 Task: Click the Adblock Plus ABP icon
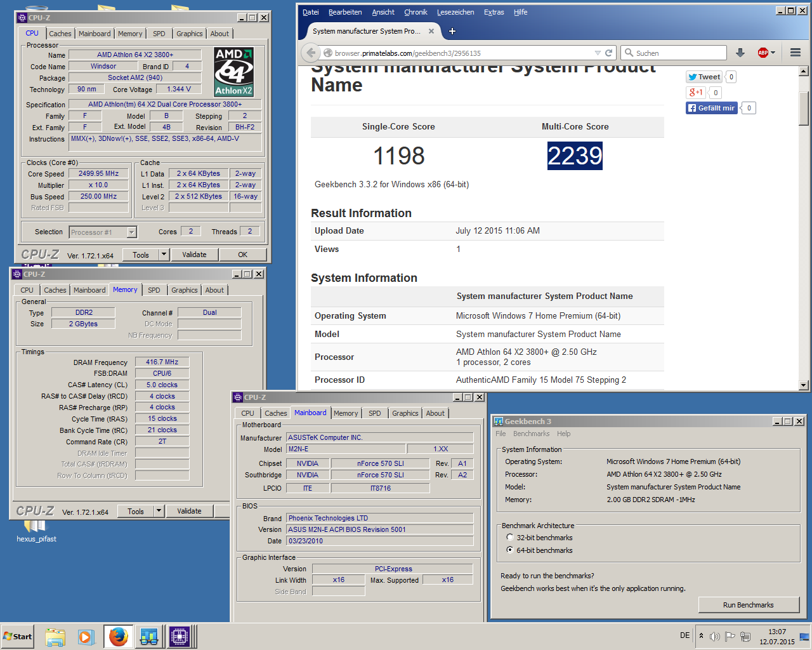click(x=763, y=53)
